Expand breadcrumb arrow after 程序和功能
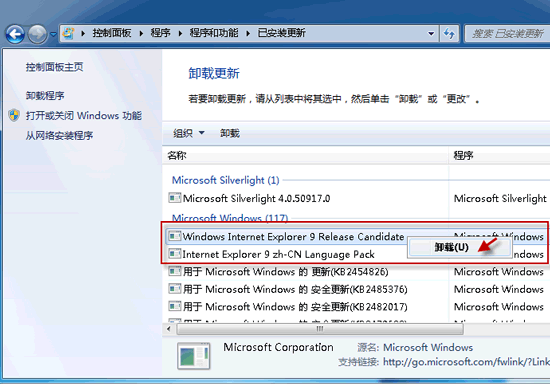This screenshot has height=384, width=550. click(x=248, y=33)
